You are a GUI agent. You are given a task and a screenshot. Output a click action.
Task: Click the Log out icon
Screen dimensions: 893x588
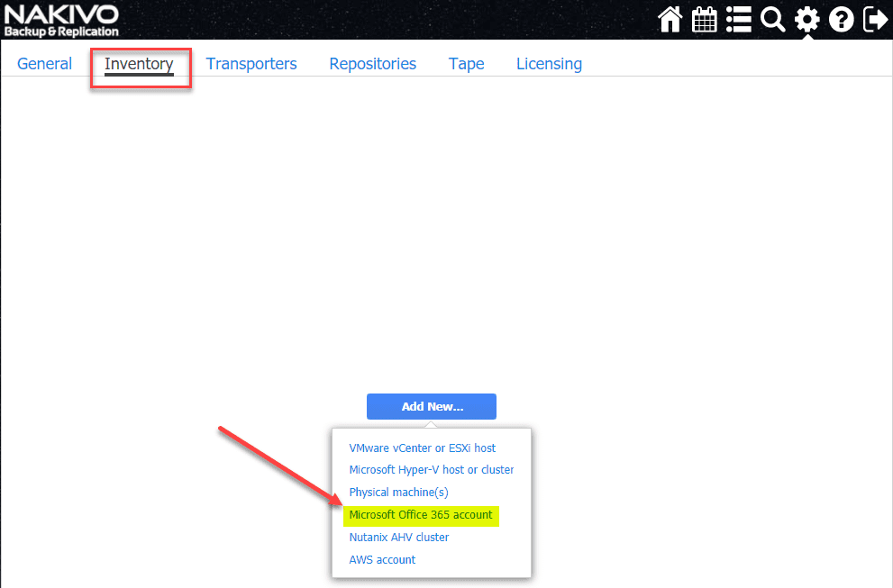pyautogui.click(x=875, y=19)
